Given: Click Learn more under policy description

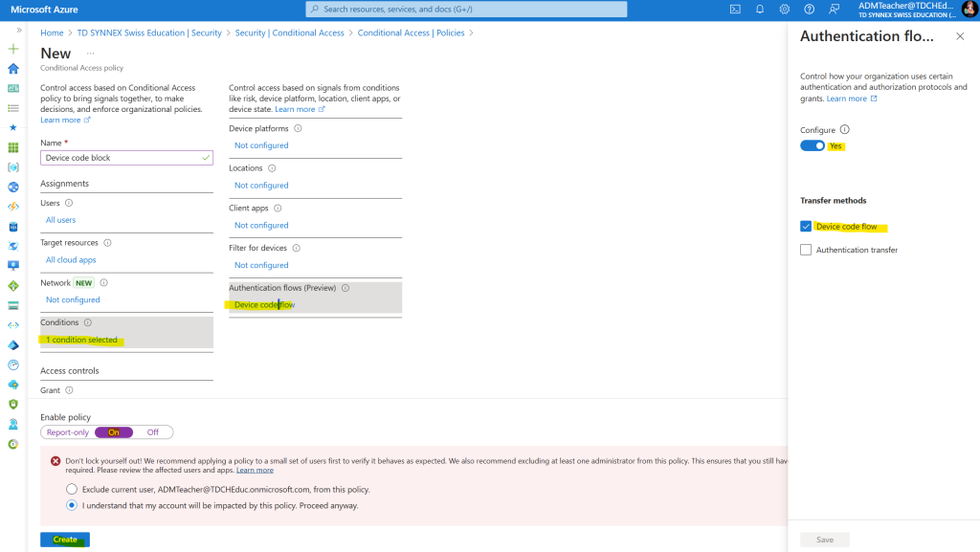Looking at the screenshot, I should (x=65, y=120).
